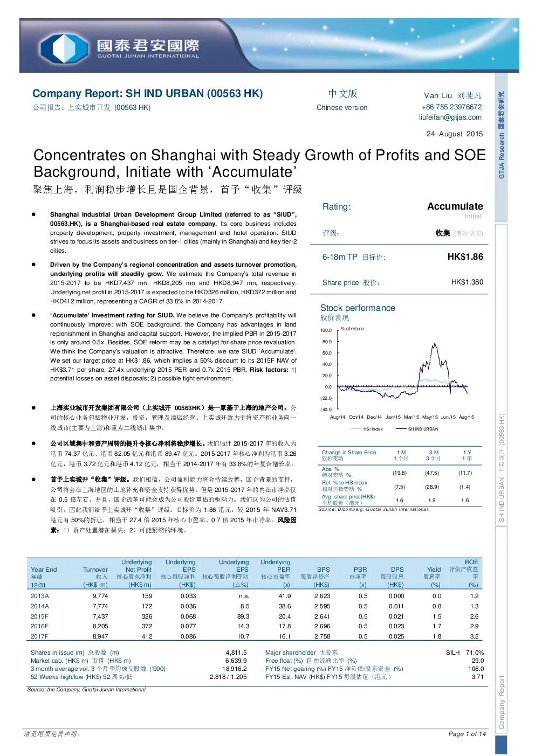The height and width of the screenshot is (756, 535).
Task: Click 'Source: the Company, Guotai Junan International'
Action: 87,690
